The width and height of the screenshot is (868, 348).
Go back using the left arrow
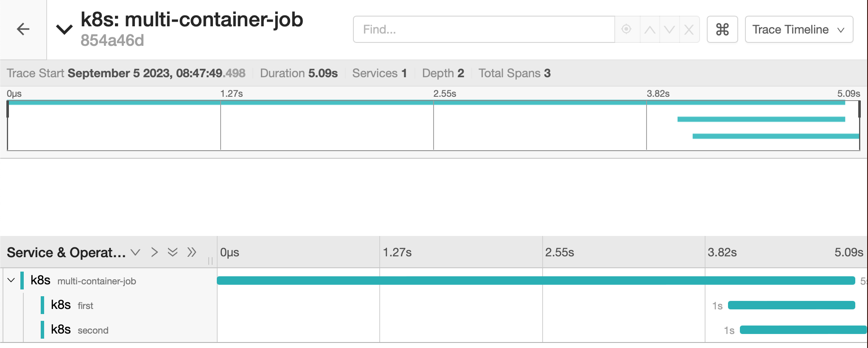pos(23,29)
